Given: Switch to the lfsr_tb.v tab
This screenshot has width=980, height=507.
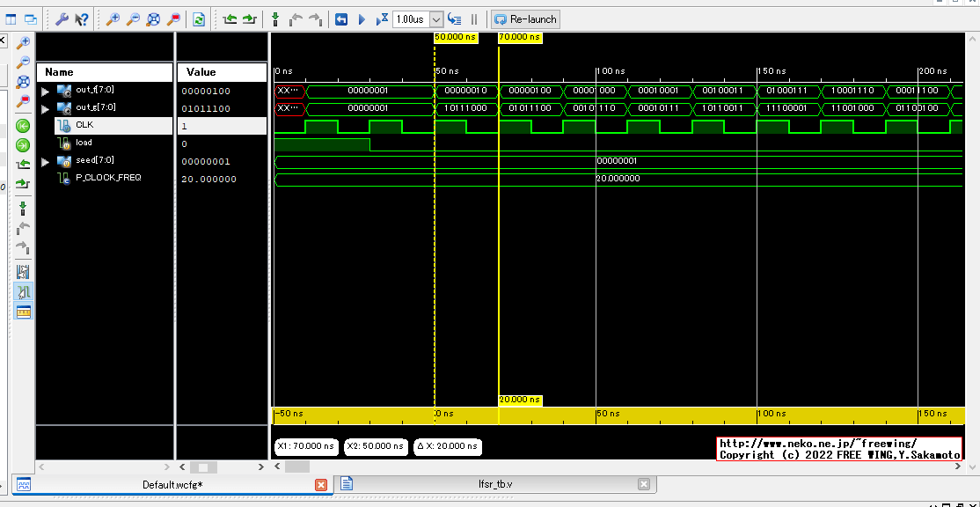Looking at the screenshot, I should [495, 484].
